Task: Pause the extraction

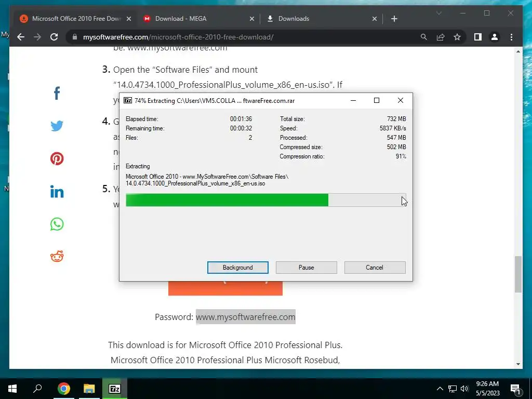Action: pos(307,268)
